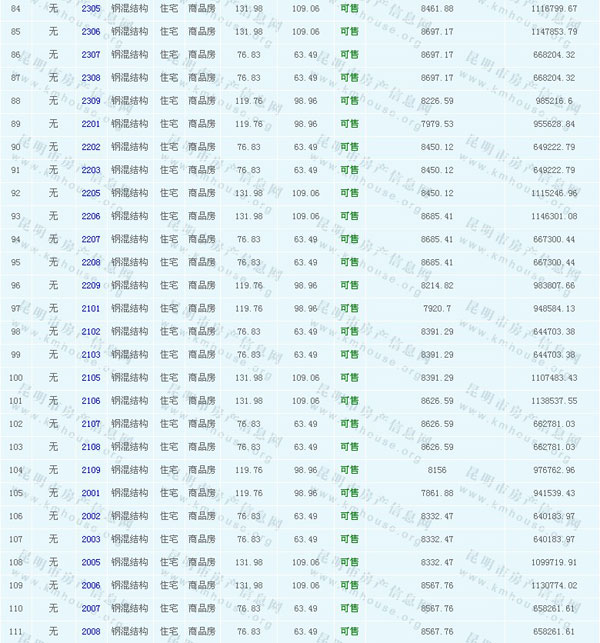This screenshot has width=600, height=643.
Task: Click 可售 status in row 100
Action: click(349, 378)
